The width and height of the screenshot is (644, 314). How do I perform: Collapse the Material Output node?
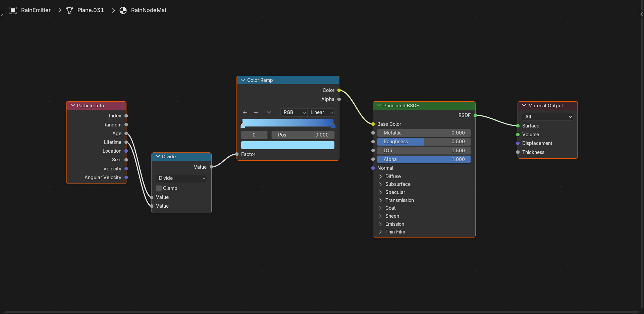point(524,105)
